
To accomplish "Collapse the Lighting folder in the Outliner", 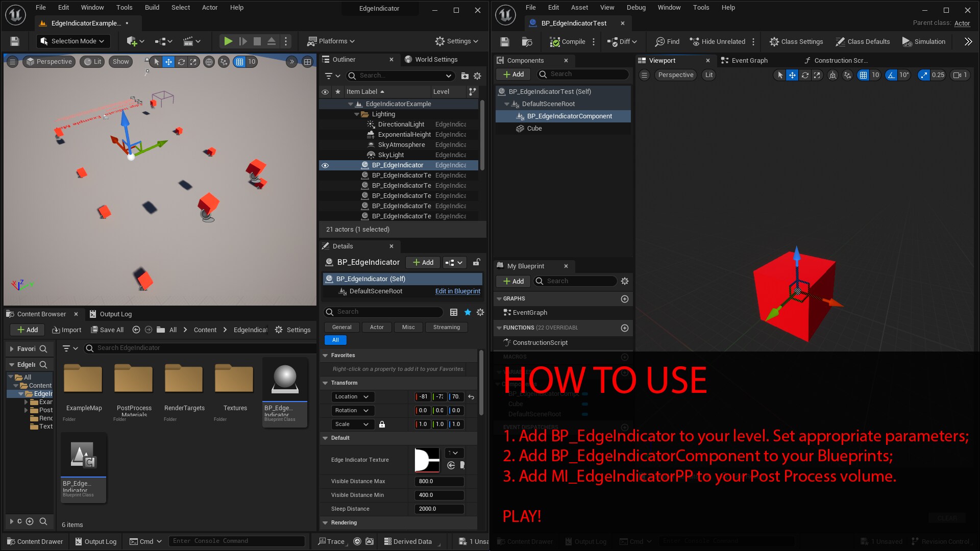I will point(357,114).
